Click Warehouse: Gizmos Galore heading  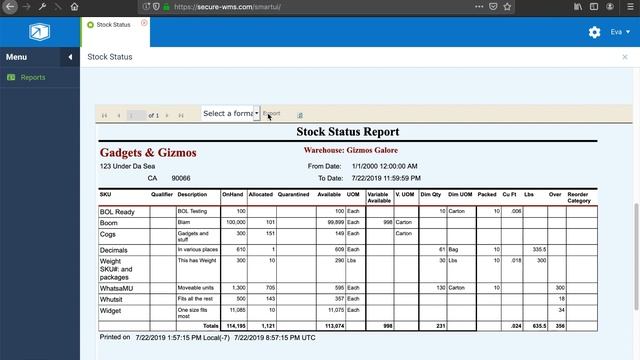[x=351, y=150]
